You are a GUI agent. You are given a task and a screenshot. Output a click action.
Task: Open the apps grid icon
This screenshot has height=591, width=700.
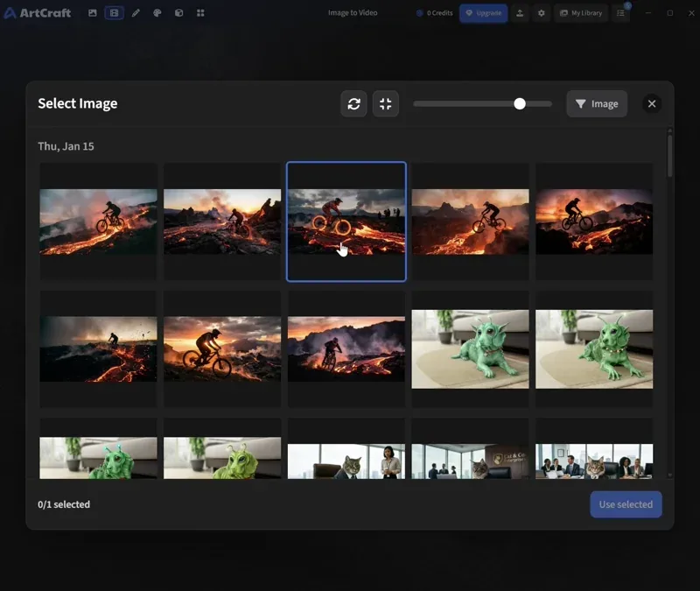click(200, 13)
